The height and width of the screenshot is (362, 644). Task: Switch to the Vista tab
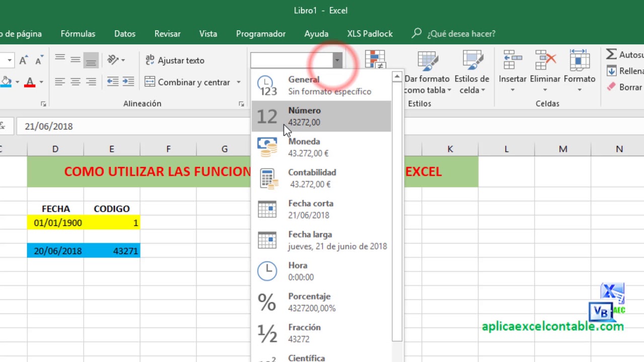pos(208,34)
